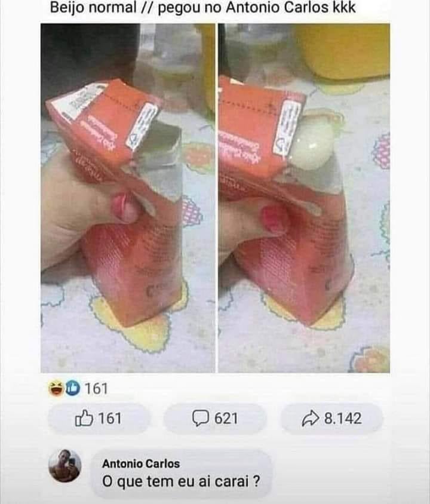Screen dimensions: 430x504
Task: Click the 621 comments count
Action: tap(226, 419)
